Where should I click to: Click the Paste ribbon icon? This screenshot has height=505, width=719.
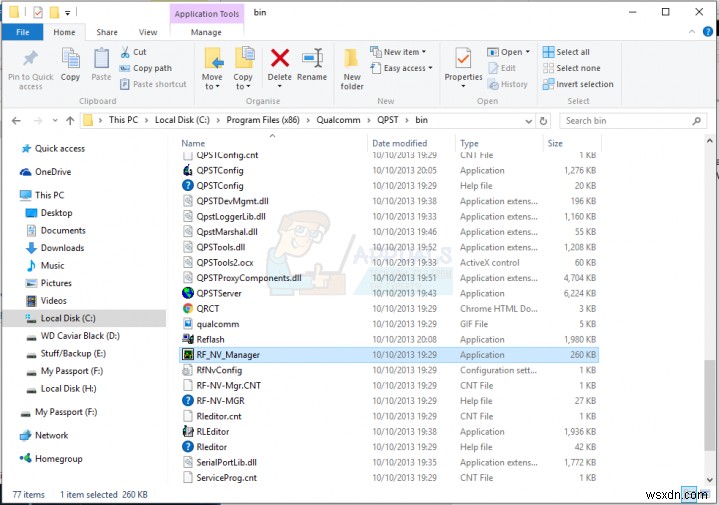coord(101,59)
